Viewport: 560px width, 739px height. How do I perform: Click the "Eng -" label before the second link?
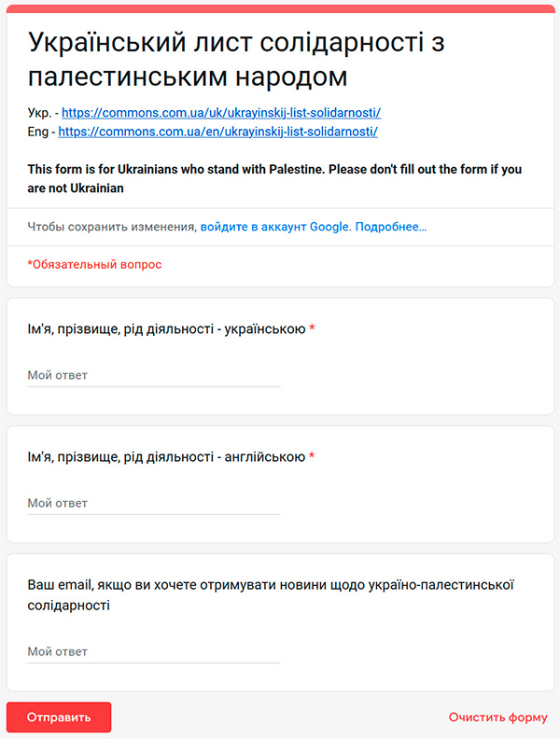coord(40,132)
